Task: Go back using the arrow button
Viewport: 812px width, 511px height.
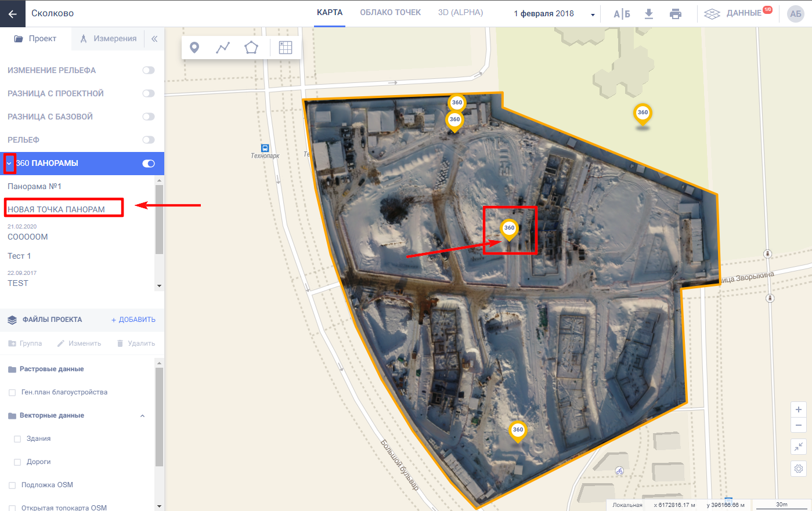Action: (x=13, y=13)
